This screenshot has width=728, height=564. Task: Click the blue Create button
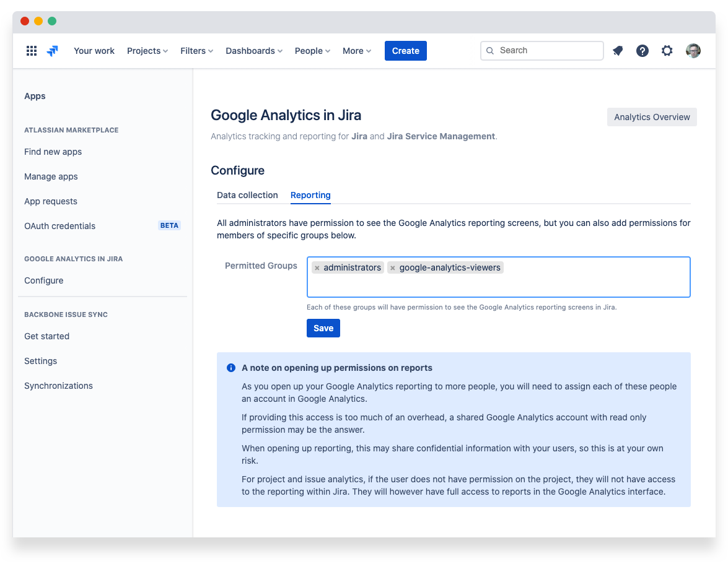(405, 51)
